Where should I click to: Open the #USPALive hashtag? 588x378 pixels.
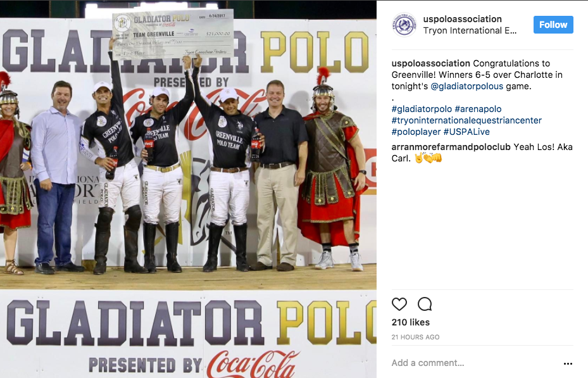tap(466, 132)
